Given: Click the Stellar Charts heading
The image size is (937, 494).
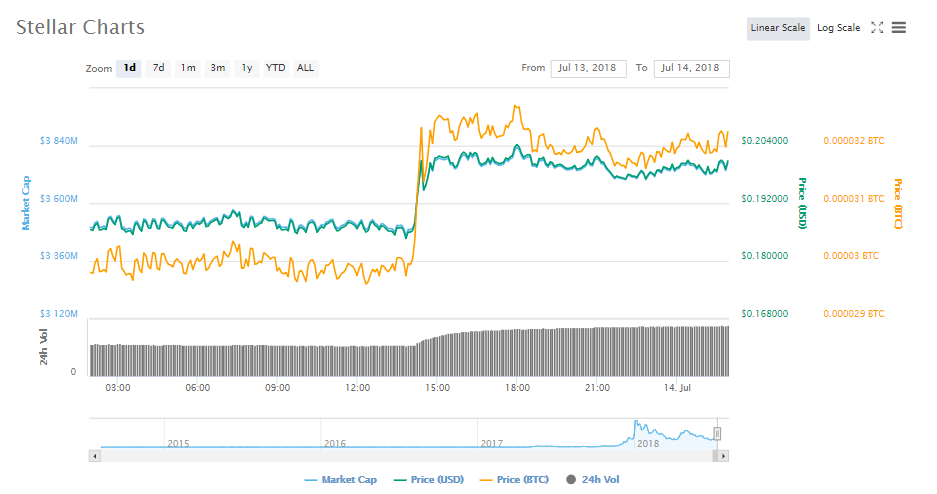Looking at the screenshot, I should click(x=80, y=27).
